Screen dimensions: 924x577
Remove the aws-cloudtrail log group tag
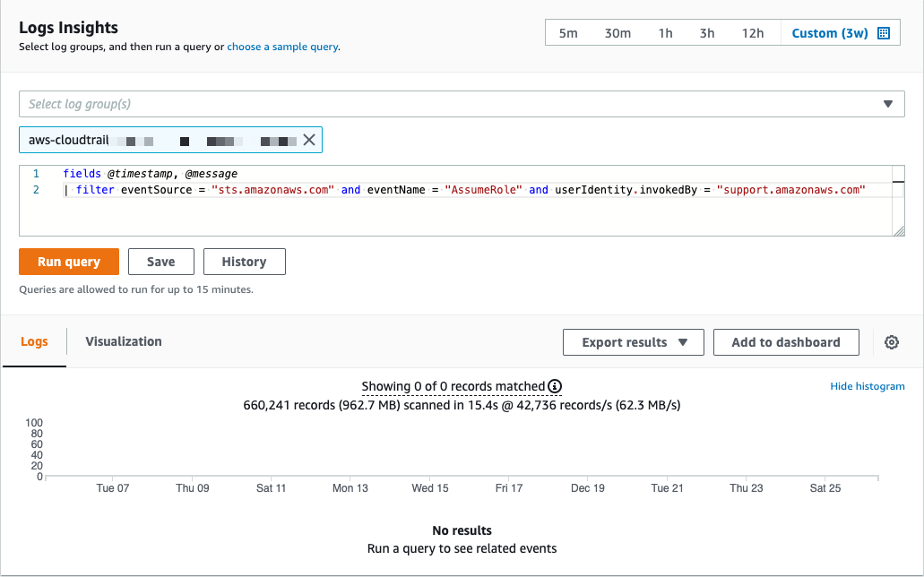coord(309,140)
